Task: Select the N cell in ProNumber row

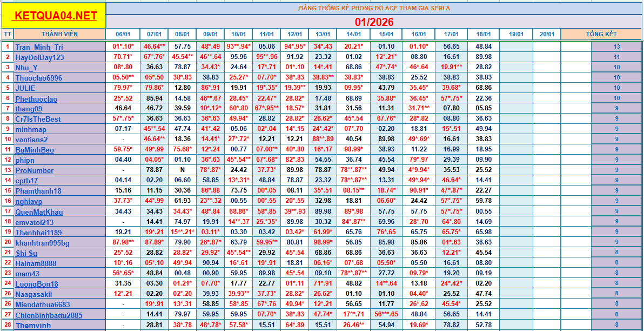Action: click(x=182, y=171)
